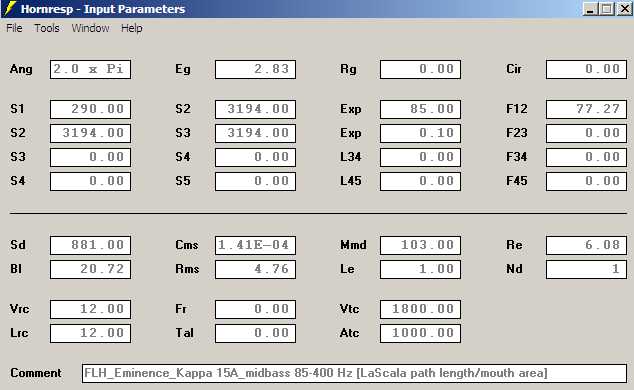Select the F34 input field
The width and height of the screenshot is (634, 390).
pos(586,157)
